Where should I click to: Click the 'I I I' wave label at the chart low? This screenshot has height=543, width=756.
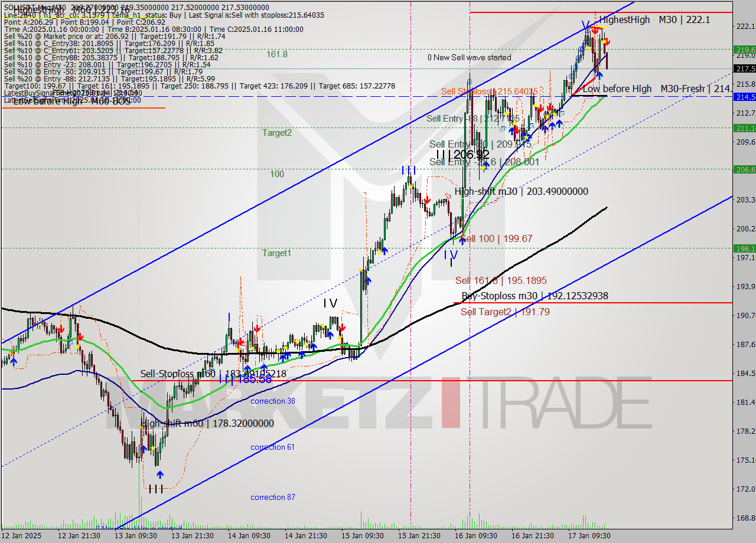[x=156, y=489]
